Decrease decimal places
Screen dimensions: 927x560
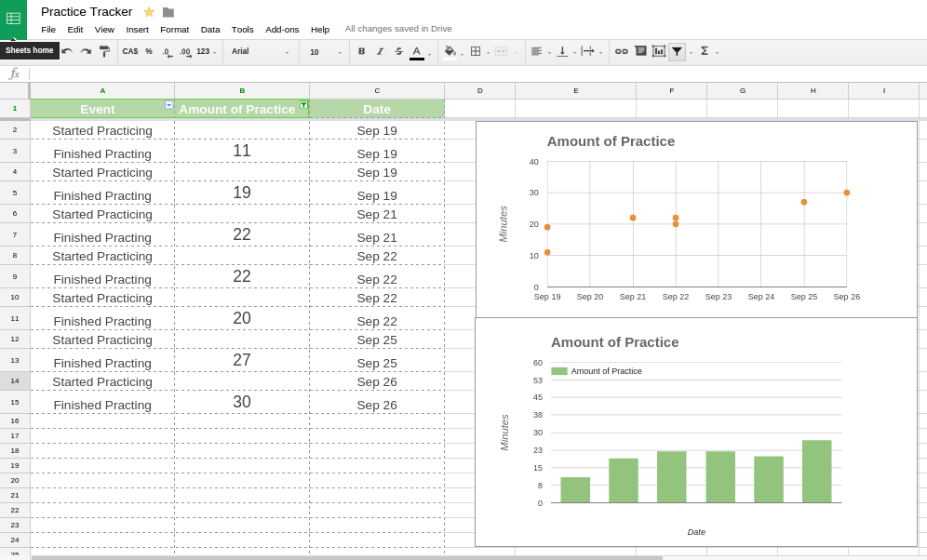(168, 52)
